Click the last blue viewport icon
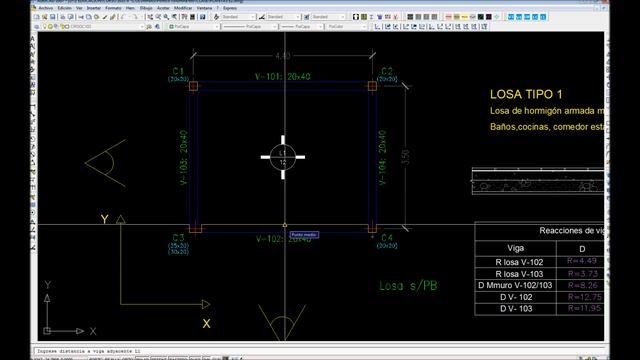 543,17
